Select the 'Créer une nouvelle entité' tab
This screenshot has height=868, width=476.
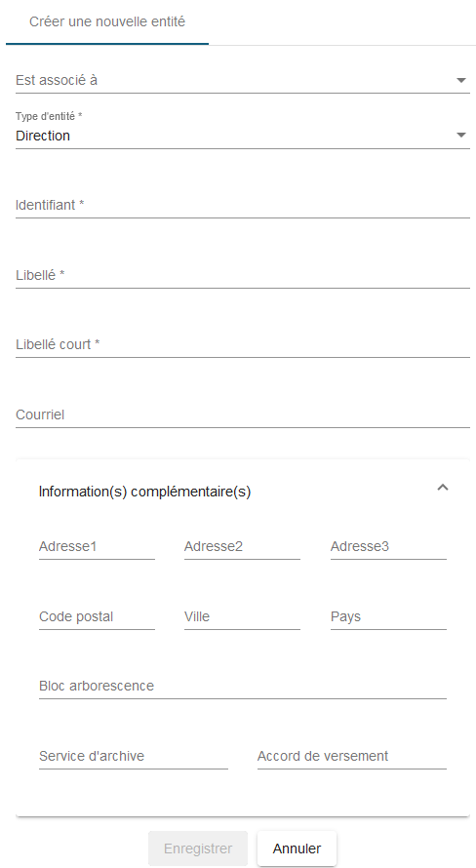107,22
